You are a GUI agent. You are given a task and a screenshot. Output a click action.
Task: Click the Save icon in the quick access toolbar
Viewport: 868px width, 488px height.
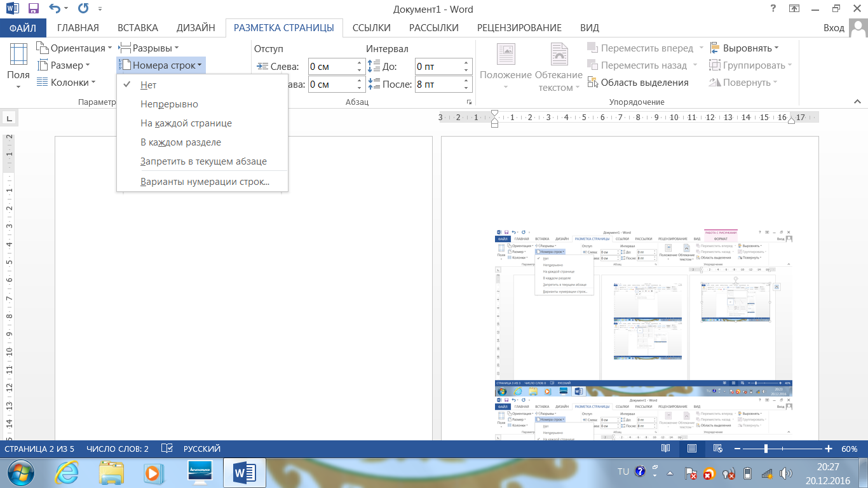[x=34, y=9]
